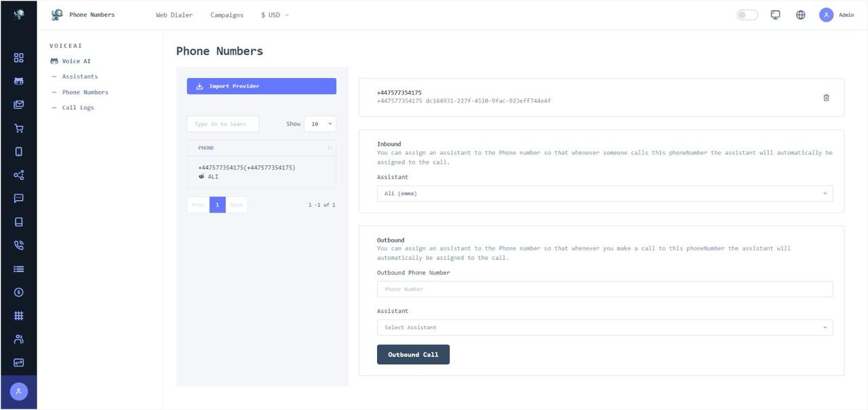Click the shopping cart sidebar icon
The width and height of the screenshot is (868, 410).
click(x=18, y=128)
